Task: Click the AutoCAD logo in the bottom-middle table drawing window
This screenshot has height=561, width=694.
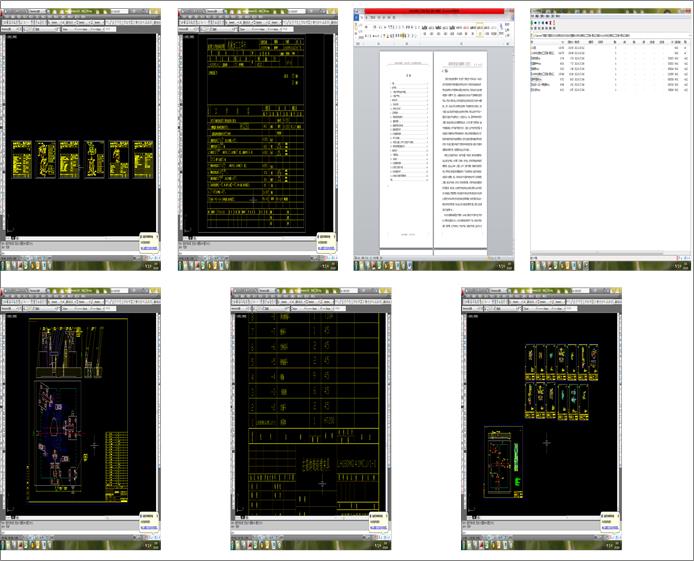Action: click(x=236, y=292)
